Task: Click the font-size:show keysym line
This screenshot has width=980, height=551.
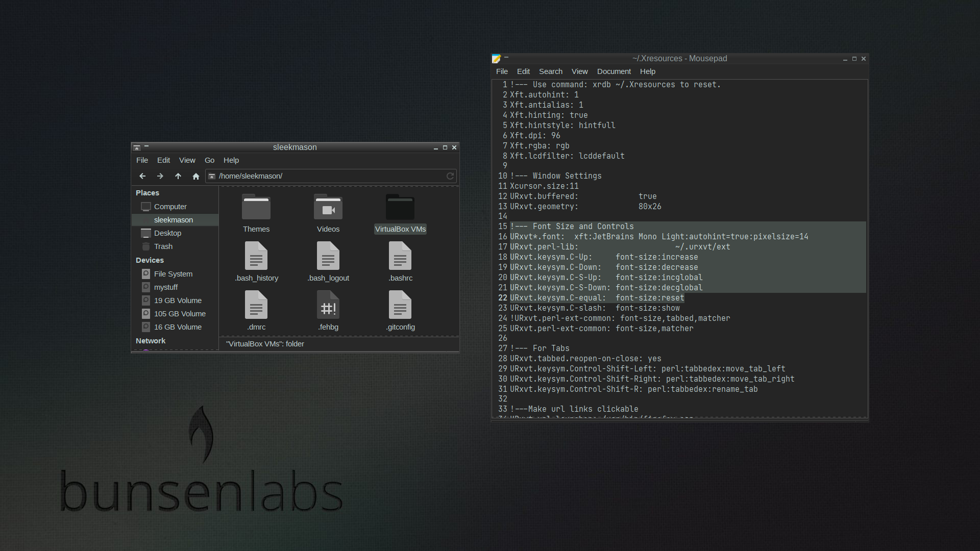Action: [x=595, y=308]
